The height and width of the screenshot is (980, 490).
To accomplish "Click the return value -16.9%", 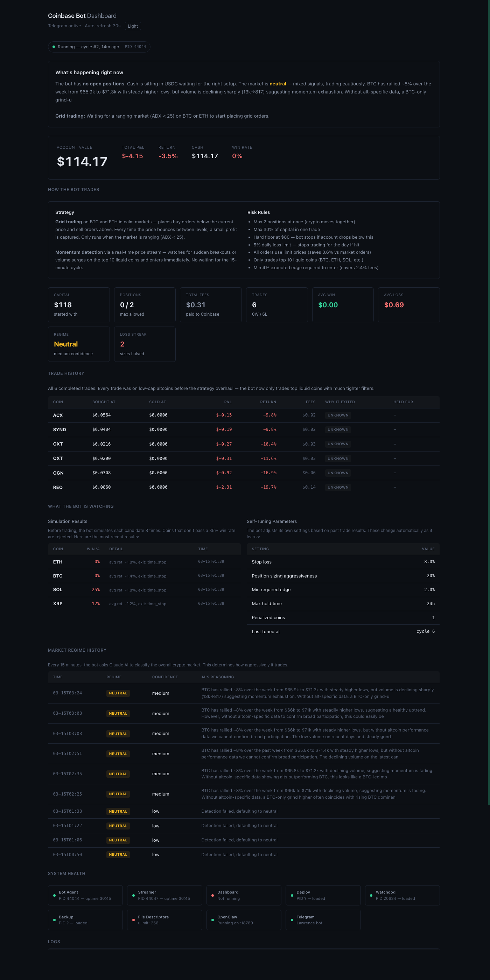I will (x=268, y=473).
